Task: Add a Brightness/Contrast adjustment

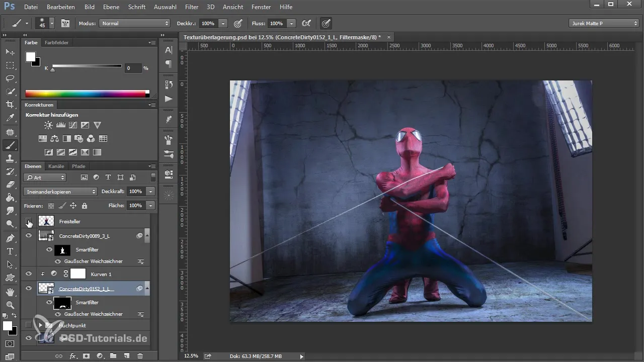Action: click(48, 125)
